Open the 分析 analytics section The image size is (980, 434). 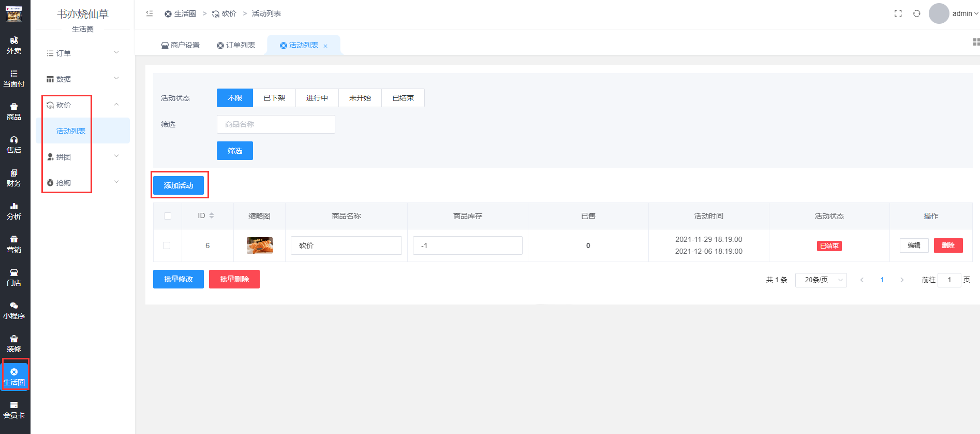click(14, 211)
